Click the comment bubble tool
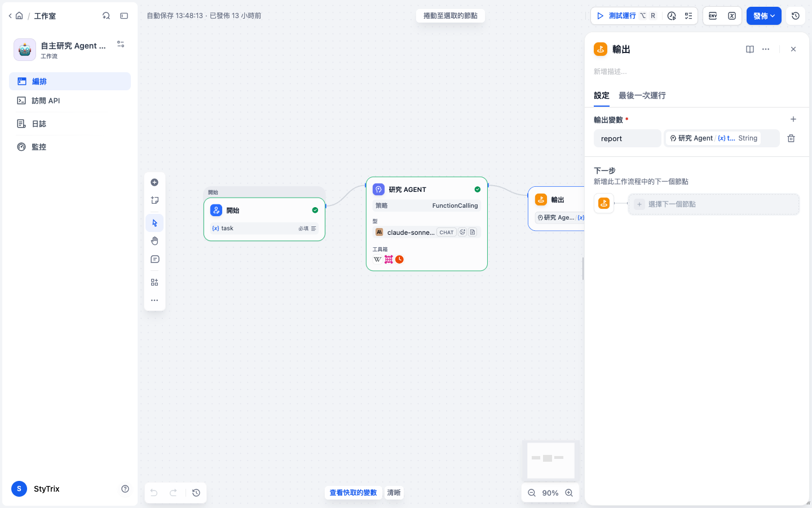Image resolution: width=812 pixels, height=508 pixels. point(155,259)
